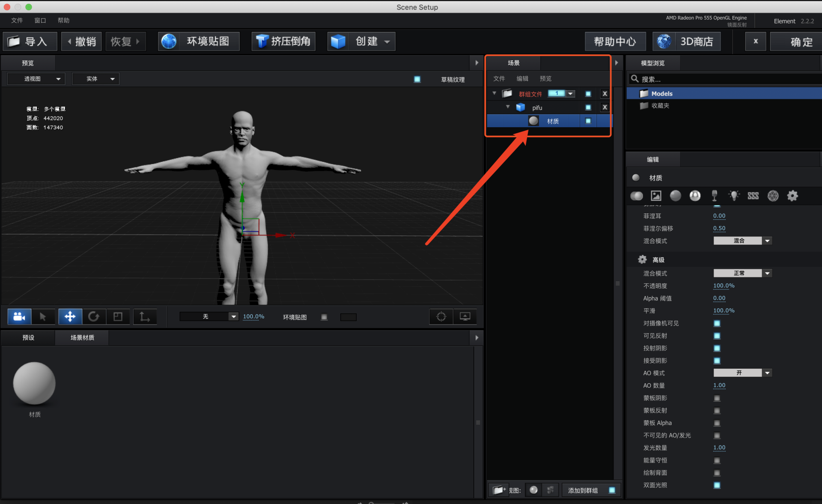Switch scene view to sphere material view

point(533,490)
